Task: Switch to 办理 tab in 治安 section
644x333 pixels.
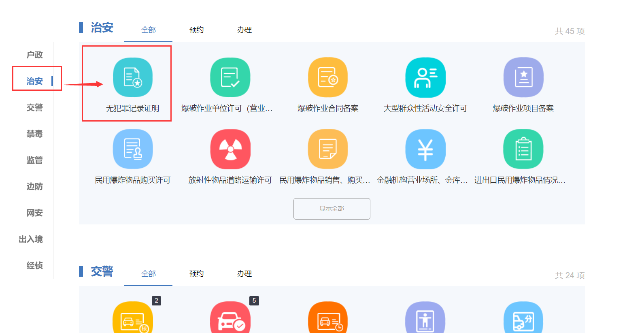Action: coord(244,30)
